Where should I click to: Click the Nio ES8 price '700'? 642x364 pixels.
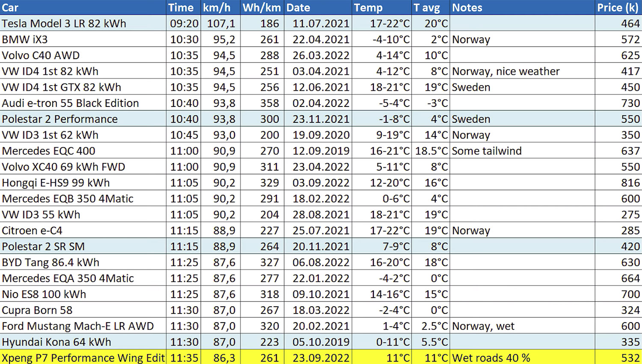[619, 294]
